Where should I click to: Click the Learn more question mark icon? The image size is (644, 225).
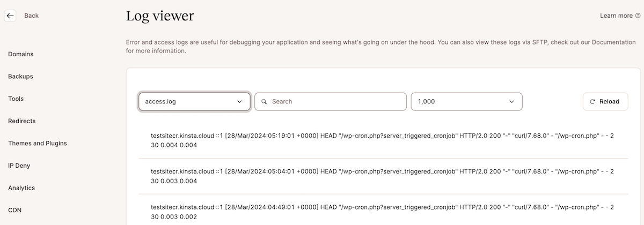tap(638, 16)
